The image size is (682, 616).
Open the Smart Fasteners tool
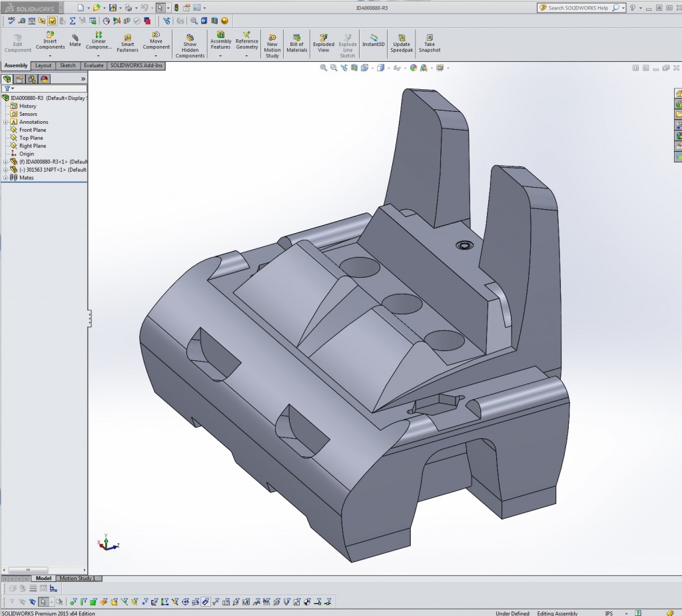[x=127, y=43]
